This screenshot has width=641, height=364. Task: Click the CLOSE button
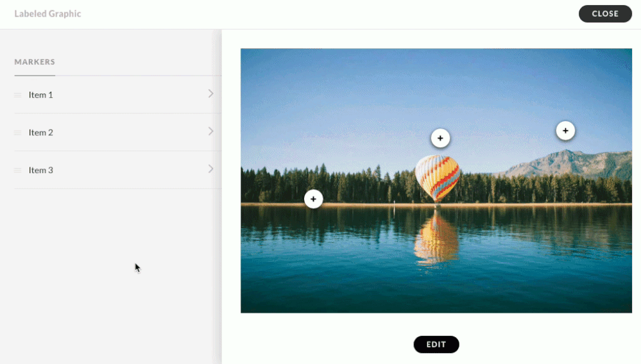point(605,14)
